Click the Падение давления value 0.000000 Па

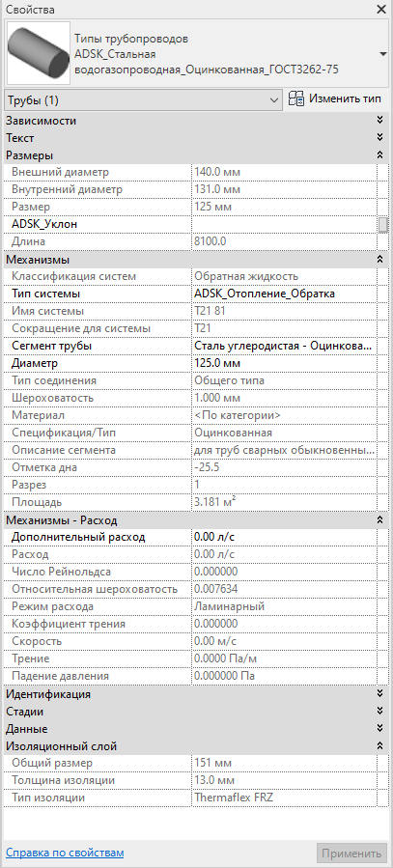tap(283, 676)
